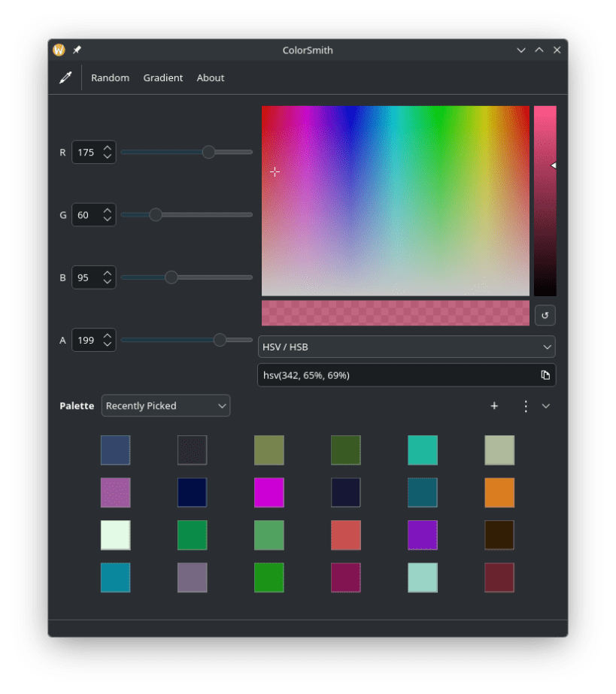Select the eyedropper color picker tool
The image size is (616, 694).
pyautogui.click(x=64, y=77)
